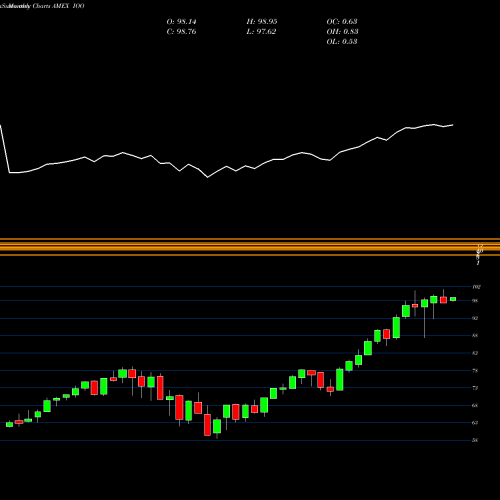Click the 63 price axis label

[x=475, y=423]
